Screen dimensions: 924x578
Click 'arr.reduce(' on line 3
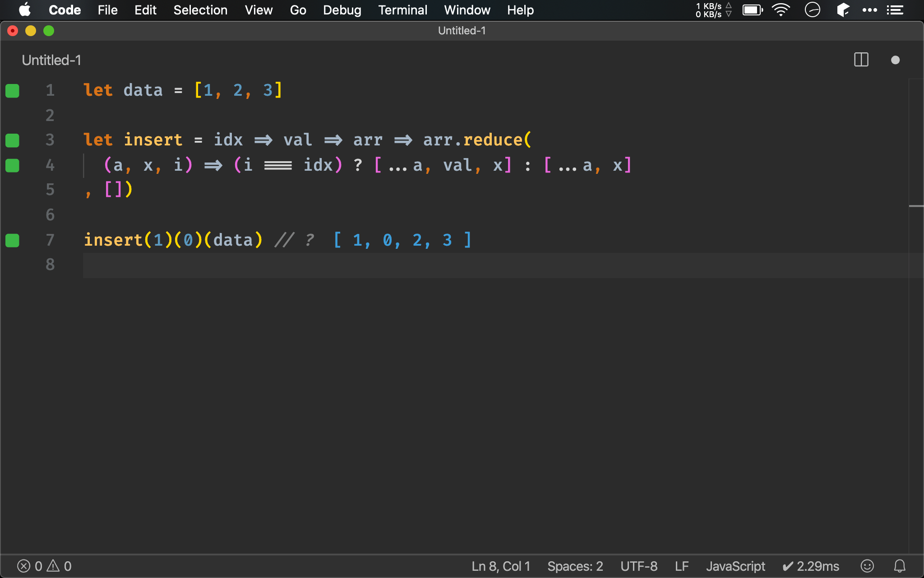click(477, 140)
